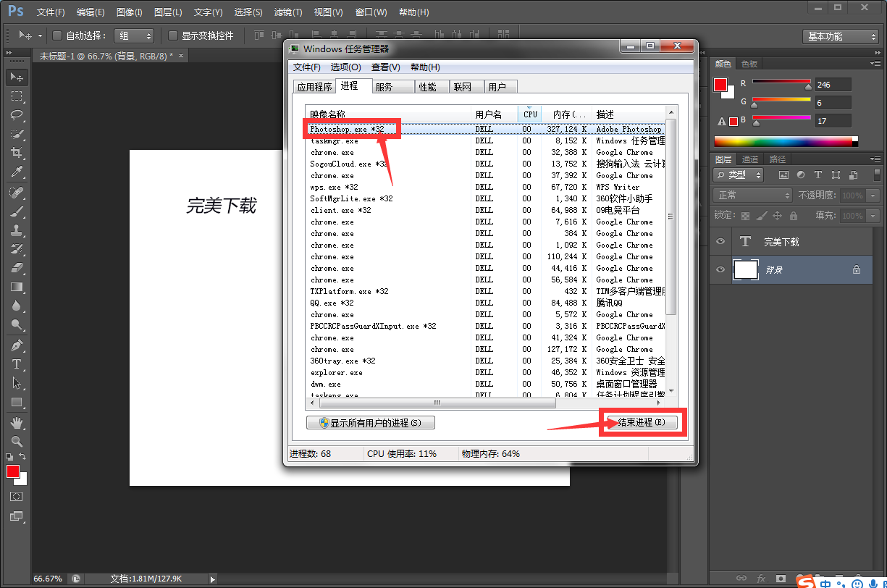Hide the 完美下载 text layer eye

point(720,242)
